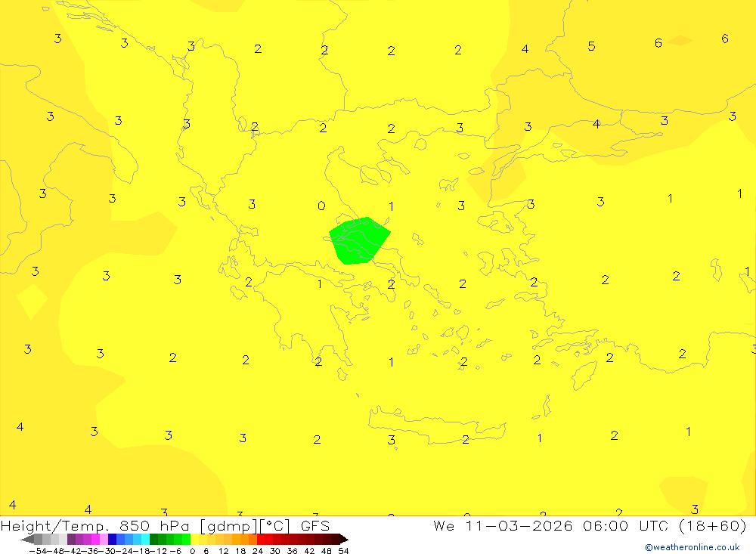
Task: Click the 'GFS' model label in the title
Action: (x=315, y=525)
